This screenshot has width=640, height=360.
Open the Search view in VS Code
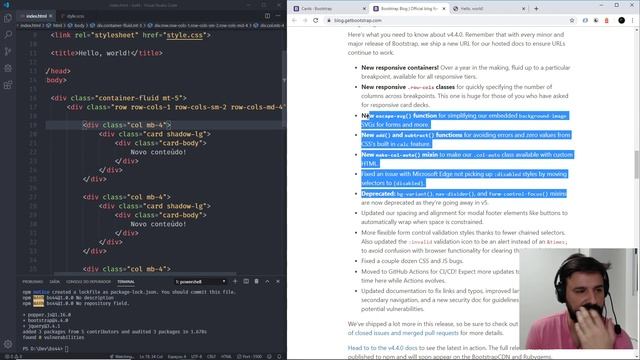pyautogui.click(x=8, y=35)
